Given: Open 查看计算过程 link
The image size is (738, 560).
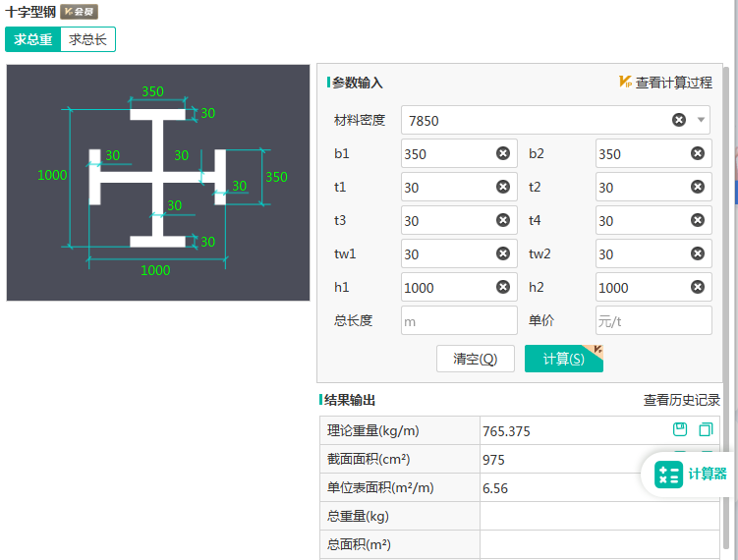Looking at the screenshot, I should click(673, 83).
